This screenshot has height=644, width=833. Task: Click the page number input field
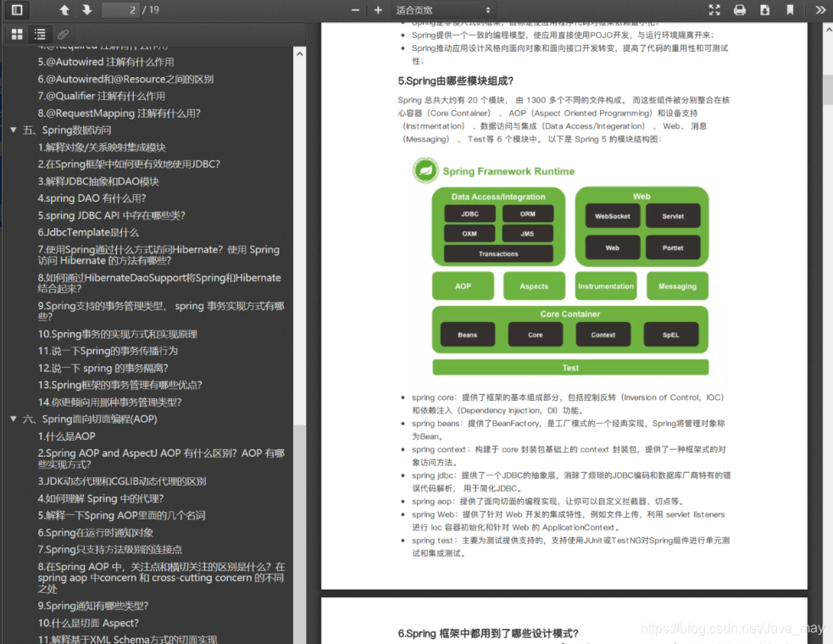(120, 9)
